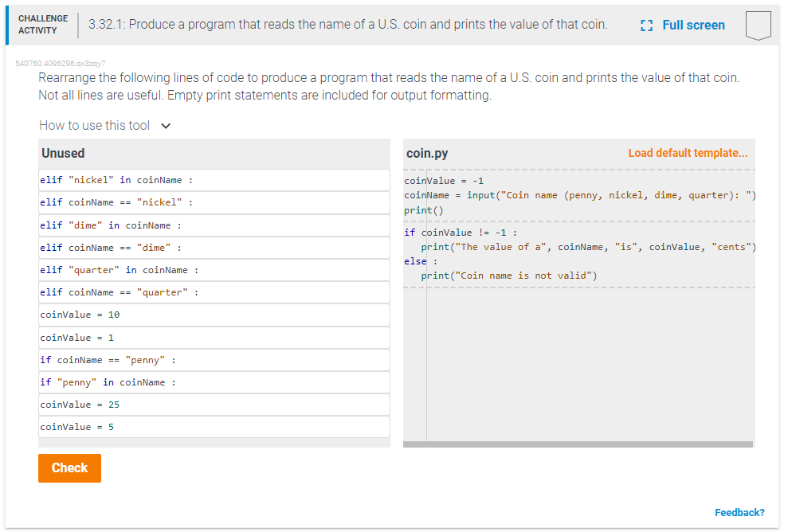Click the 'coinValue = 5' unused line

tap(214, 426)
